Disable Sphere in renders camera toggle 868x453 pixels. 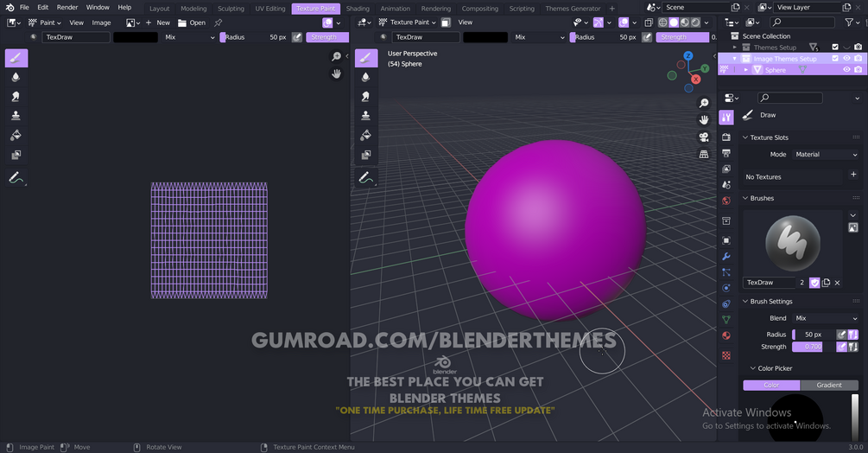tap(858, 70)
